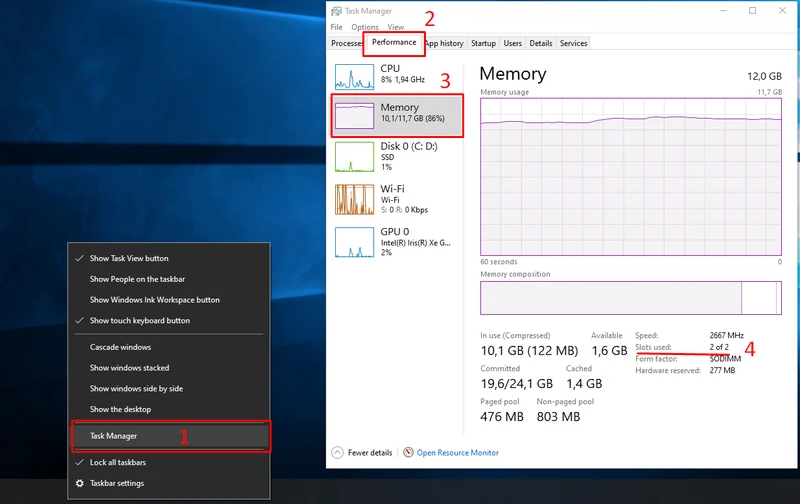Switch to the Services tab

pyautogui.click(x=573, y=43)
